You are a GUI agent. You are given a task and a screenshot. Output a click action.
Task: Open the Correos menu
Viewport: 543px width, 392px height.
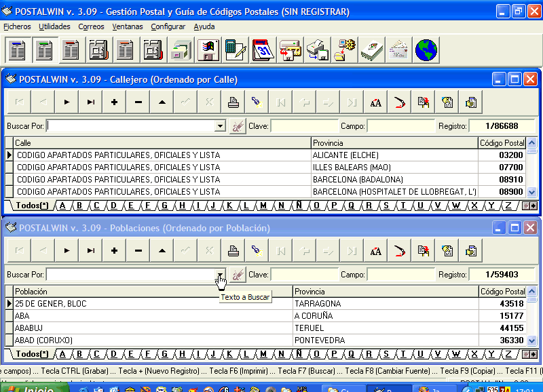click(91, 26)
